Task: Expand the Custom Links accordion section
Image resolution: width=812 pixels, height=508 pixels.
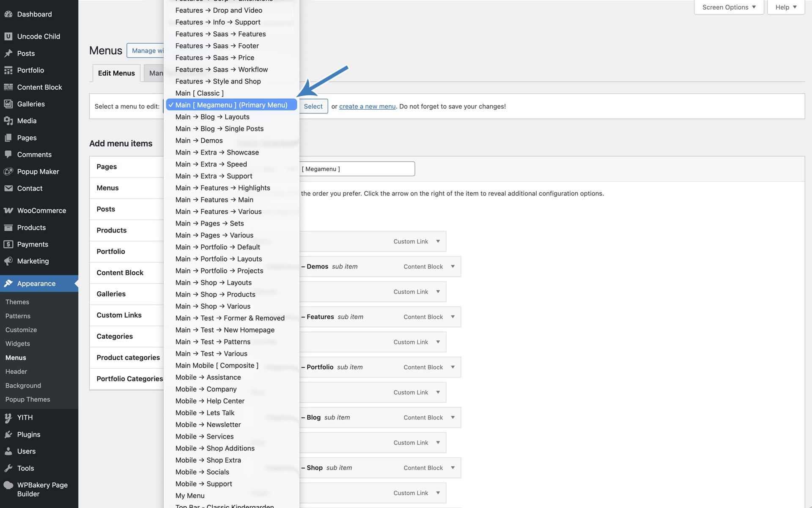Action: click(127, 315)
